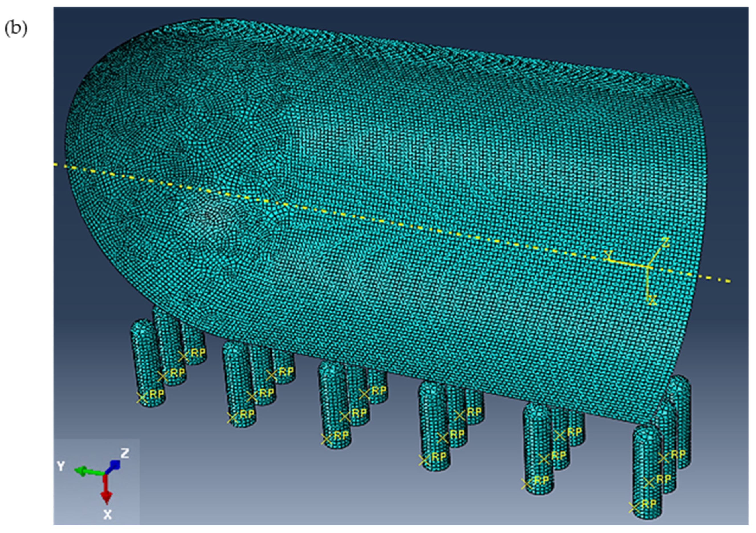Click the green Y axis arrow on view triad
Screen dimensions: 756x533
(x=83, y=471)
